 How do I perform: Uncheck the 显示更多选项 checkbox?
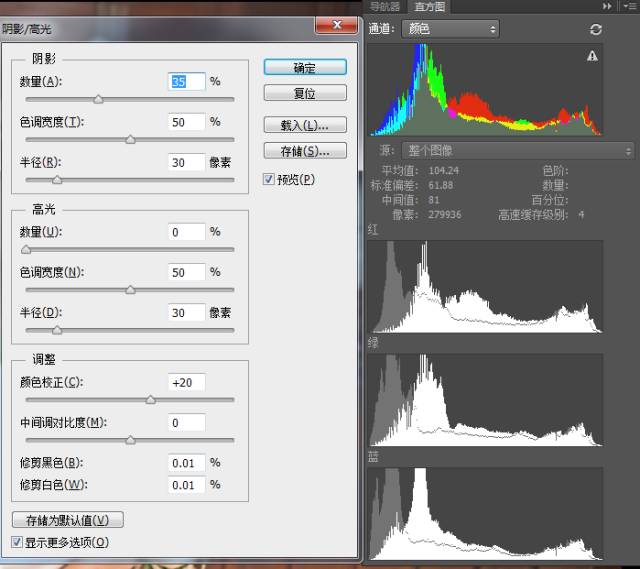coord(16,542)
